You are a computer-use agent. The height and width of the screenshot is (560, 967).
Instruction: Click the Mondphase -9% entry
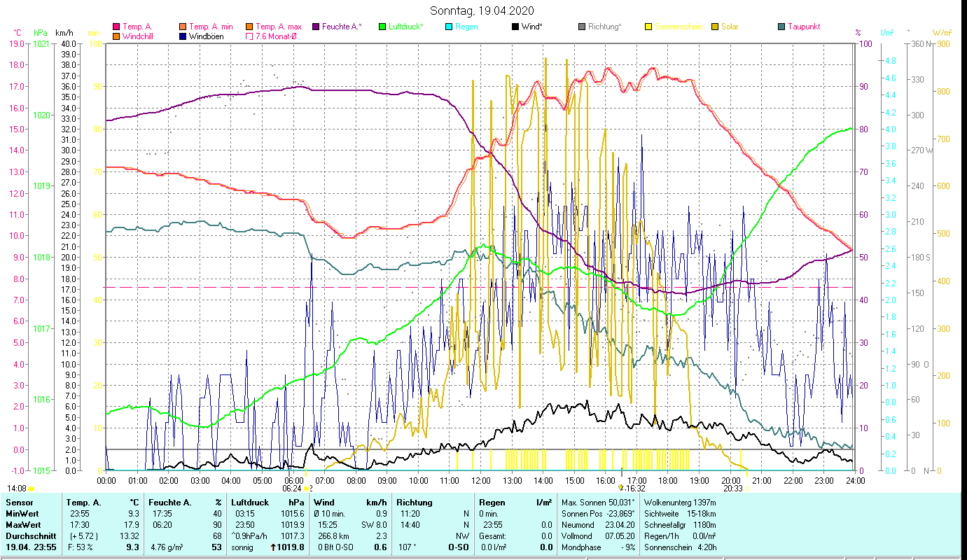point(597,547)
